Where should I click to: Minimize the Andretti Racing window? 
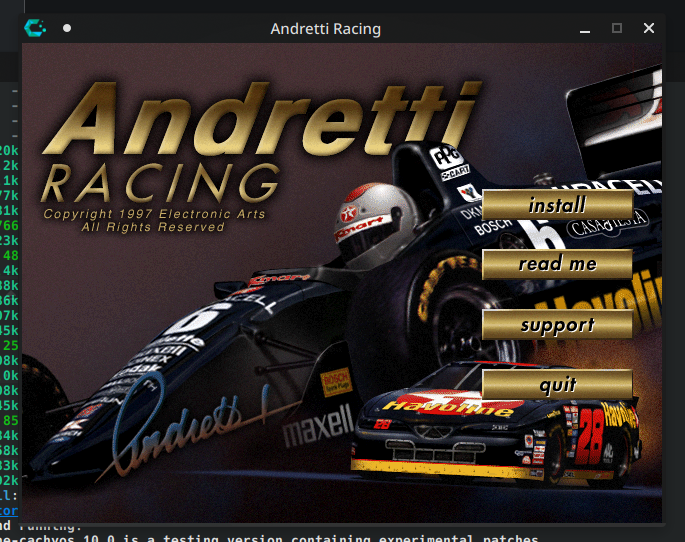[x=585, y=29]
